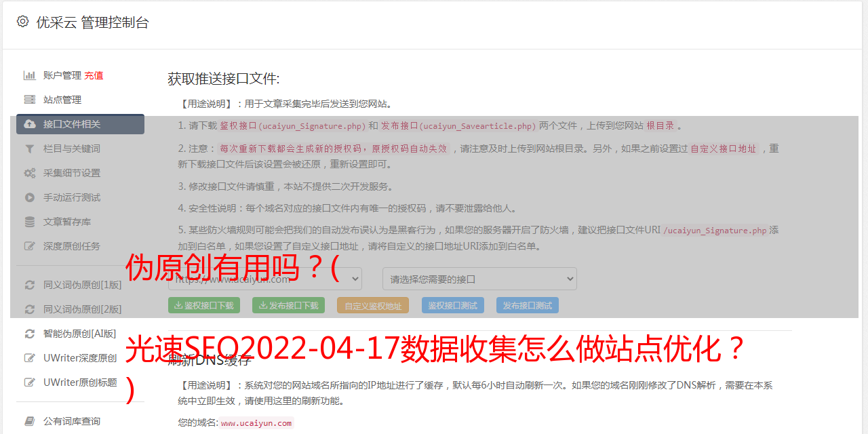Select the play icon for 手动运行测试
This screenshot has height=434, width=868.
coord(30,197)
